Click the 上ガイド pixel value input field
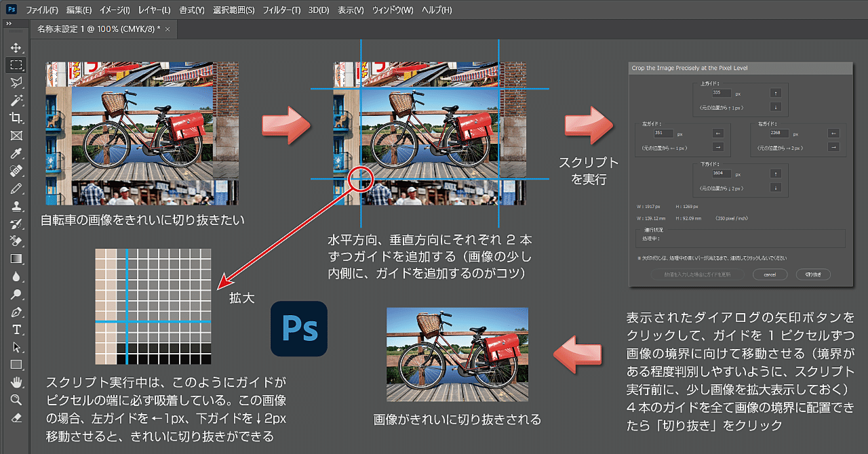The image size is (868, 454). click(722, 93)
